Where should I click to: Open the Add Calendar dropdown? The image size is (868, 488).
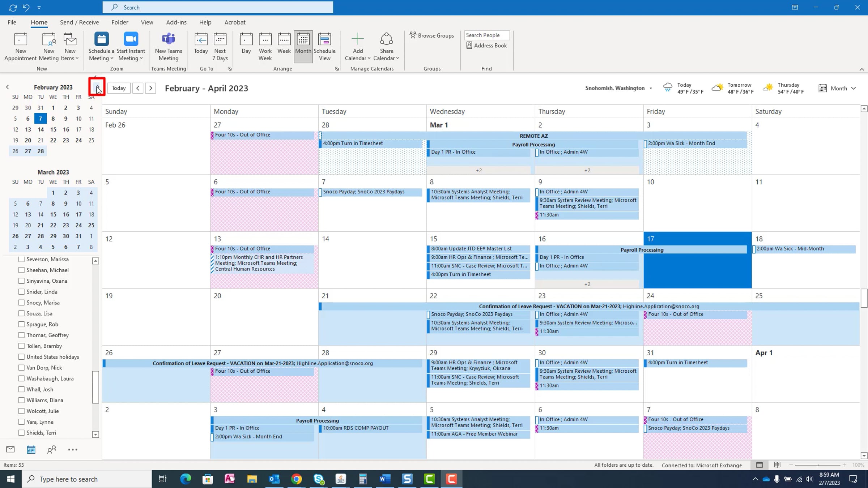(357, 55)
